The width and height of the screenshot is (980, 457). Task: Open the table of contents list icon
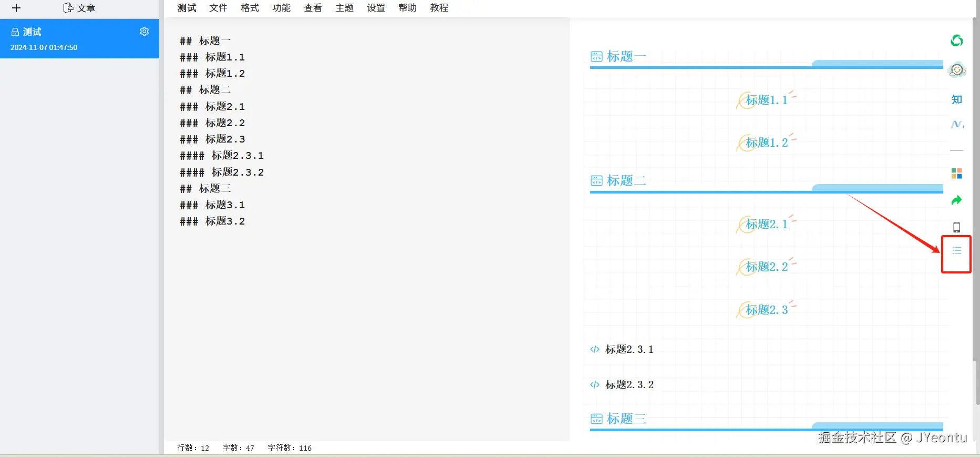click(956, 251)
